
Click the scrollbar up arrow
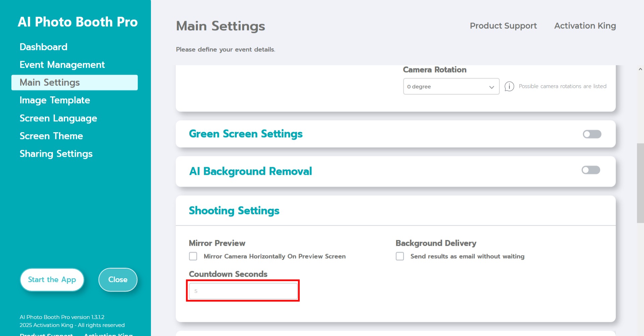tap(640, 69)
